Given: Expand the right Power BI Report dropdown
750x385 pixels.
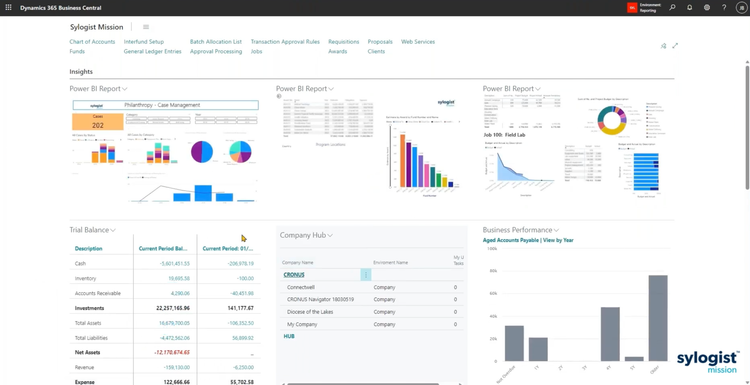Looking at the screenshot, I should 538,89.
